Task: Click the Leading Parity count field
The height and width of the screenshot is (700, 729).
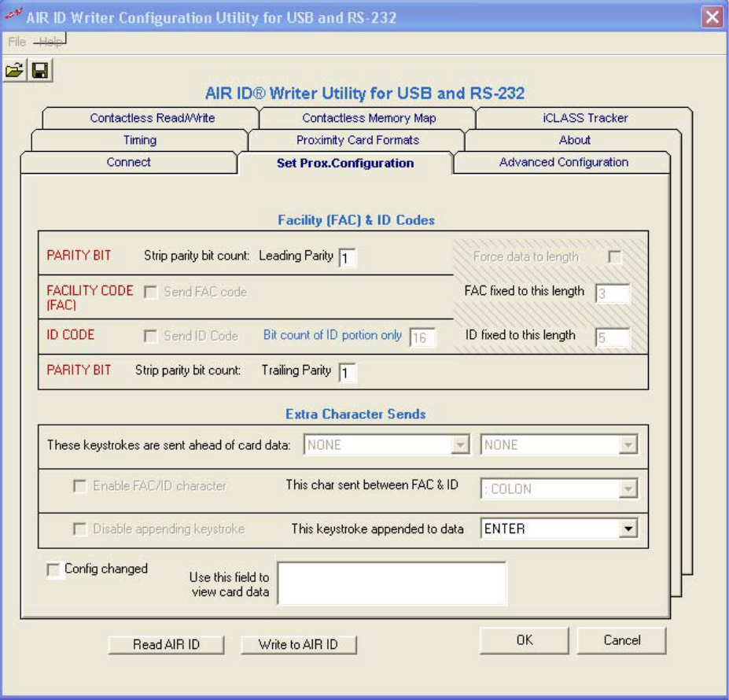Action: [x=348, y=258]
